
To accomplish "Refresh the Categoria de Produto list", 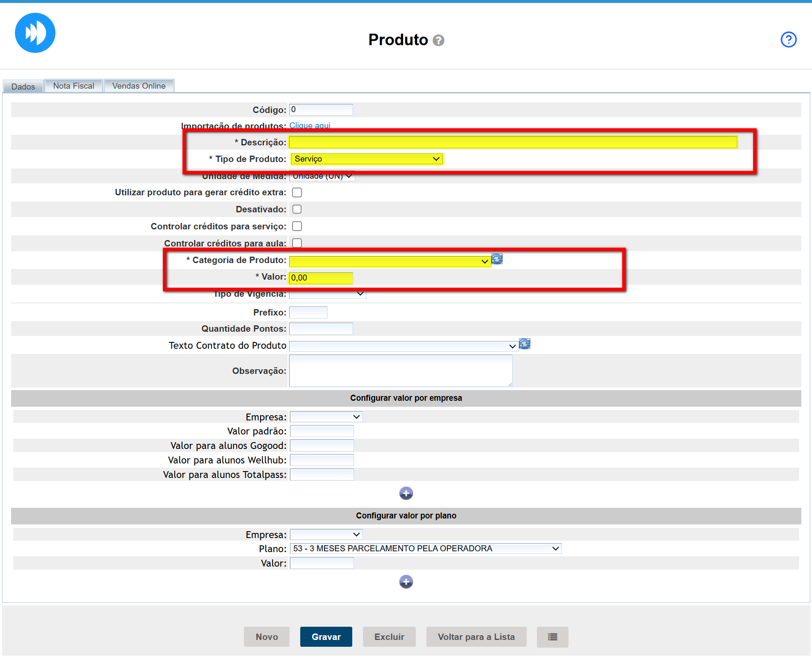I will pyautogui.click(x=497, y=259).
